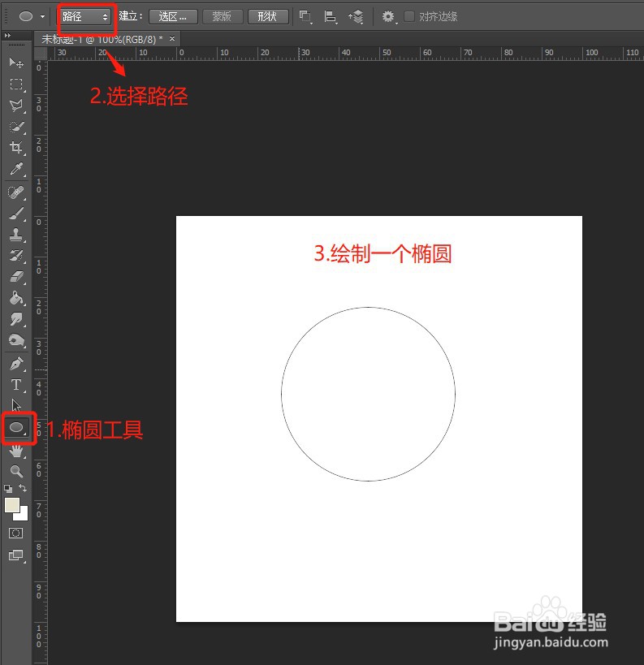Select the Pen tool
Image resolution: width=644 pixels, height=665 pixels.
point(16,364)
